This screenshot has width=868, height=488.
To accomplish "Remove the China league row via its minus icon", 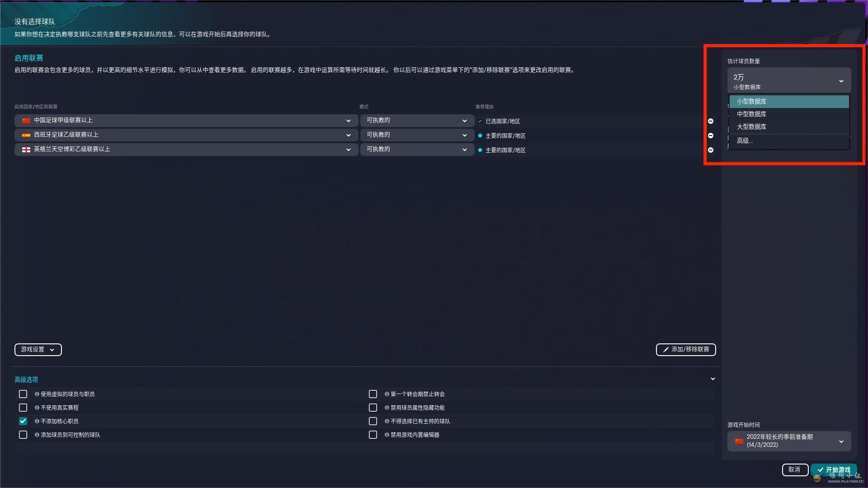I will (x=711, y=121).
